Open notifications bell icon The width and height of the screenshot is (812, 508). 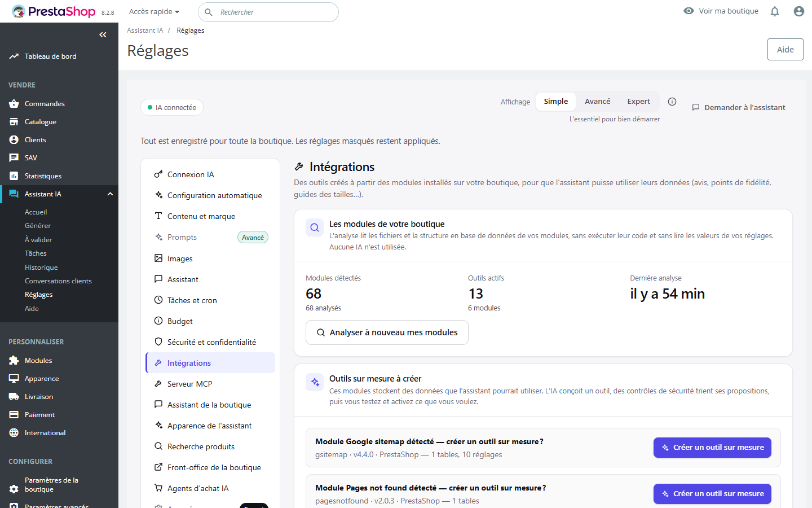775,11
